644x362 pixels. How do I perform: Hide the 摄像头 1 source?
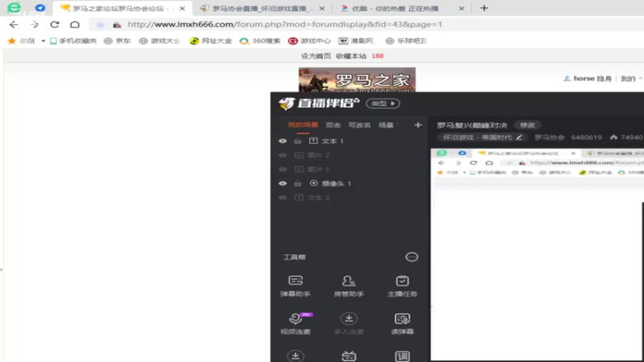(283, 183)
